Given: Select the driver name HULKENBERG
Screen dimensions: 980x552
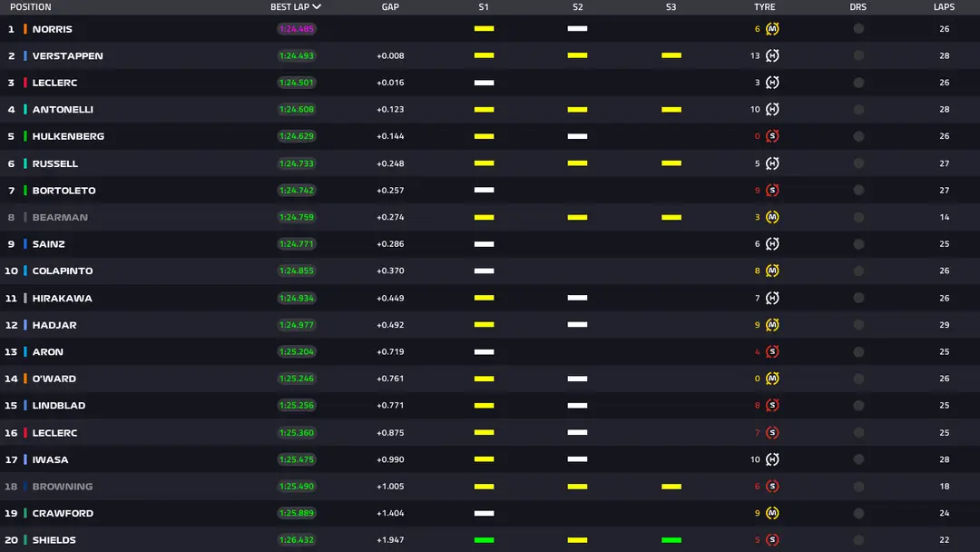Looking at the screenshot, I should click(x=68, y=136).
